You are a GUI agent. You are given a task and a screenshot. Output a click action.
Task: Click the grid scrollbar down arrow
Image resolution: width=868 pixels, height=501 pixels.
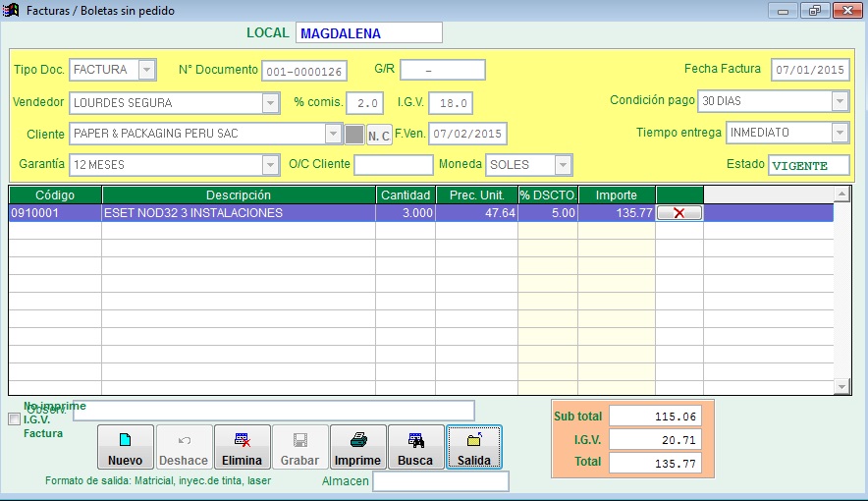tap(841, 388)
